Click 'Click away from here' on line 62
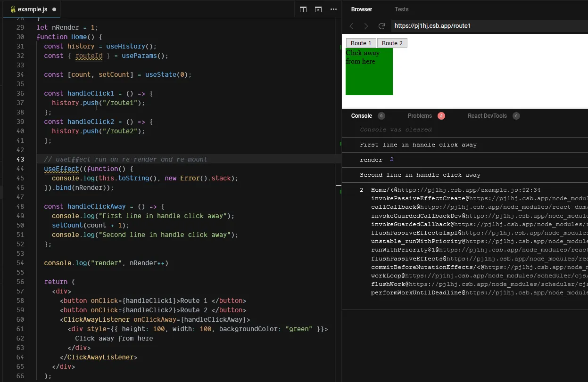This screenshot has width=588, height=382. point(114,338)
